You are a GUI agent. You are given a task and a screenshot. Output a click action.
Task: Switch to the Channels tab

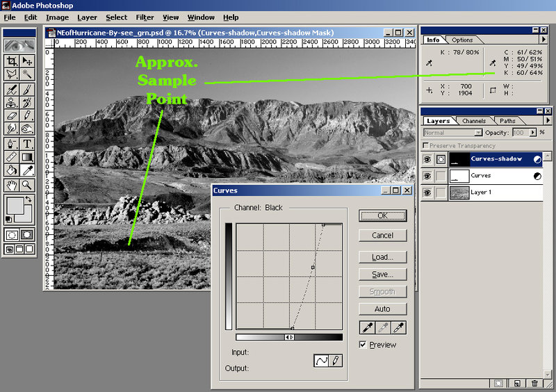point(473,121)
